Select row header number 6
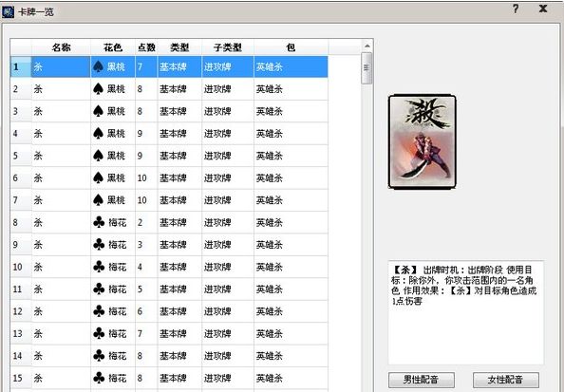The image size is (564, 392). [x=21, y=178]
